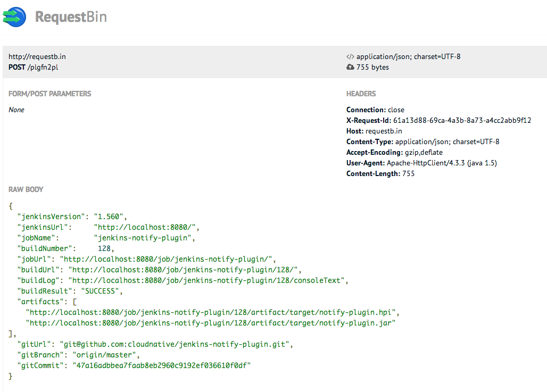The height and width of the screenshot is (392, 547).
Task: Click the Host: requestb.in header
Action: [374, 131]
